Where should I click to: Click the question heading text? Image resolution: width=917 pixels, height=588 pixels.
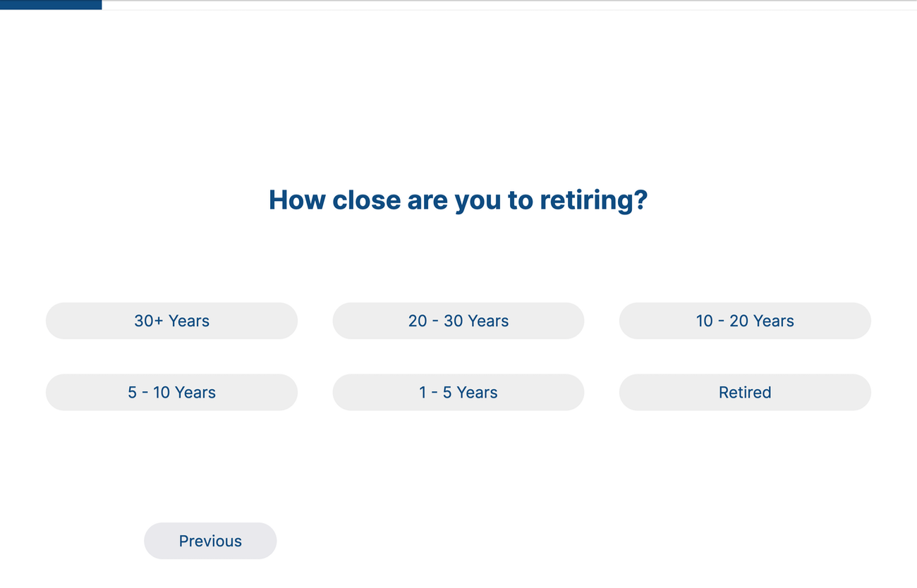pos(458,200)
